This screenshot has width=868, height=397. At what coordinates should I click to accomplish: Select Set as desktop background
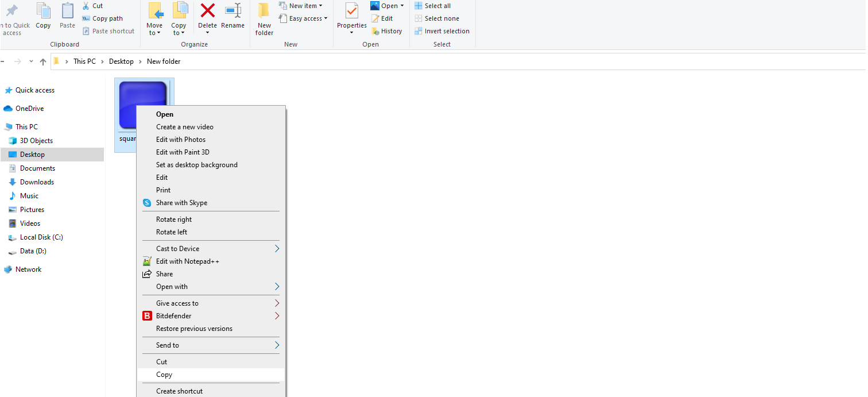[196, 165]
